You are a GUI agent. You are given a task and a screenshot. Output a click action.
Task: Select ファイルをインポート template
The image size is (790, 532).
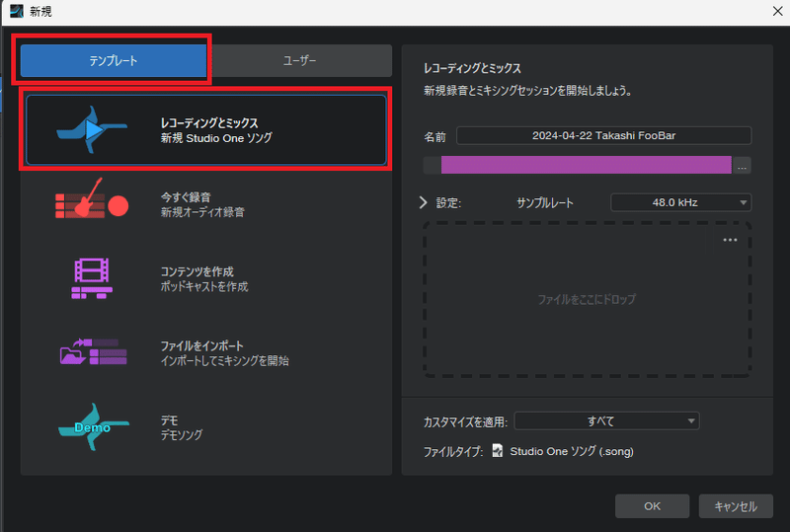point(206,353)
